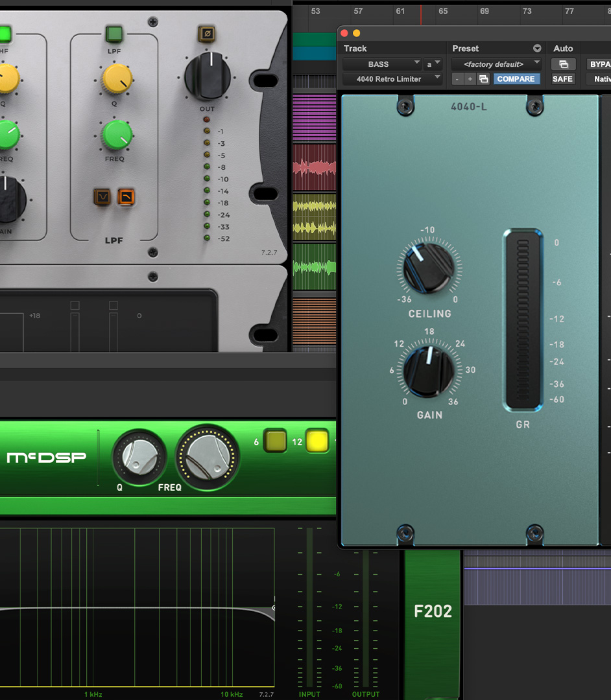Click the McDSP FREQ knob
Viewport: 611px width, 700px height.
click(x=208, y=458)
